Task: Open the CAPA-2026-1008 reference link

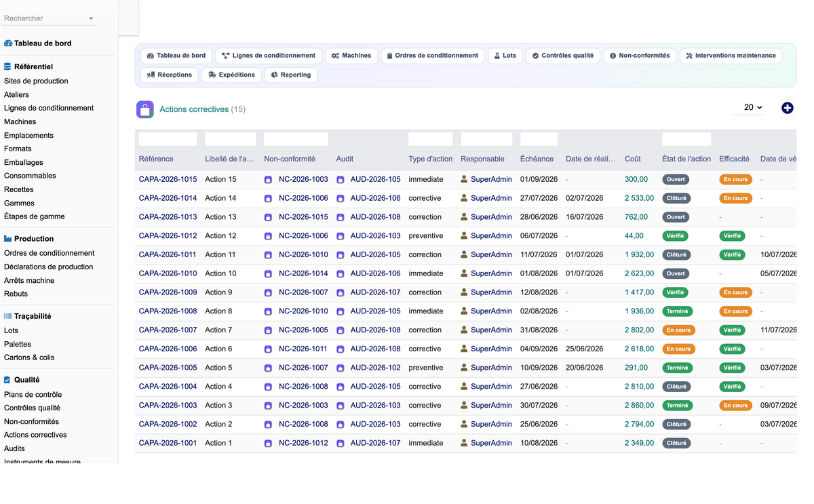Action: pos(168,311)
